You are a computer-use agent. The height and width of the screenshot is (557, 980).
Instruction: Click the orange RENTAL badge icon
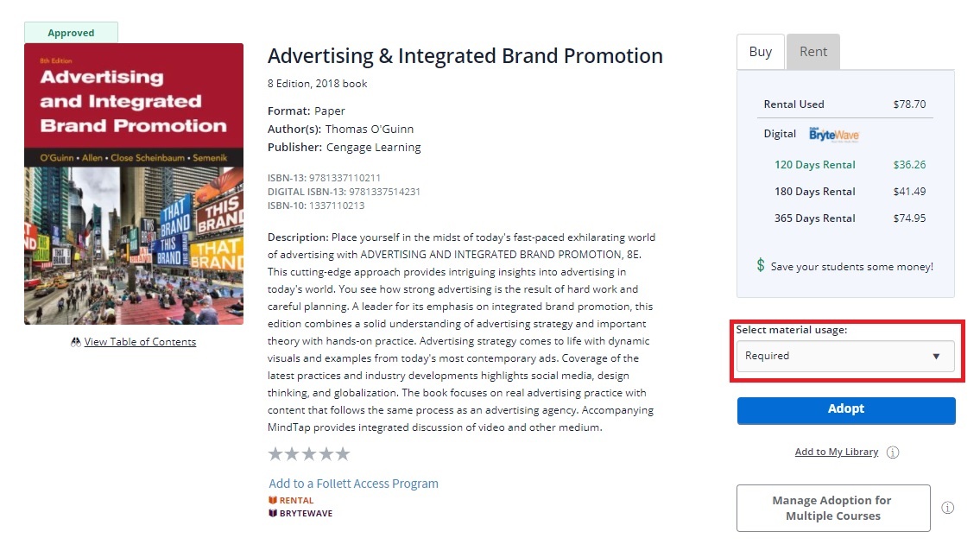pos(273,500)
